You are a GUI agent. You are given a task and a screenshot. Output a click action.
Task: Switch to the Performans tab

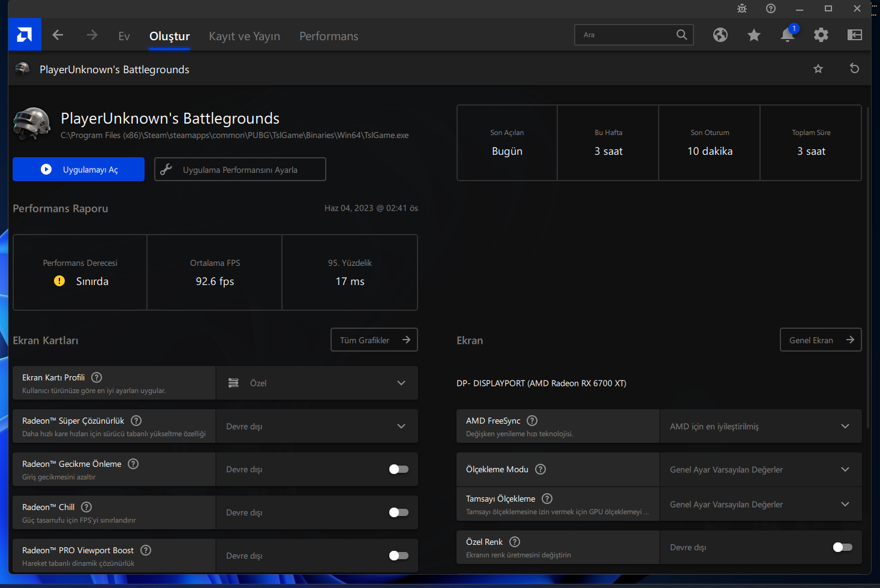pos(329,36)
